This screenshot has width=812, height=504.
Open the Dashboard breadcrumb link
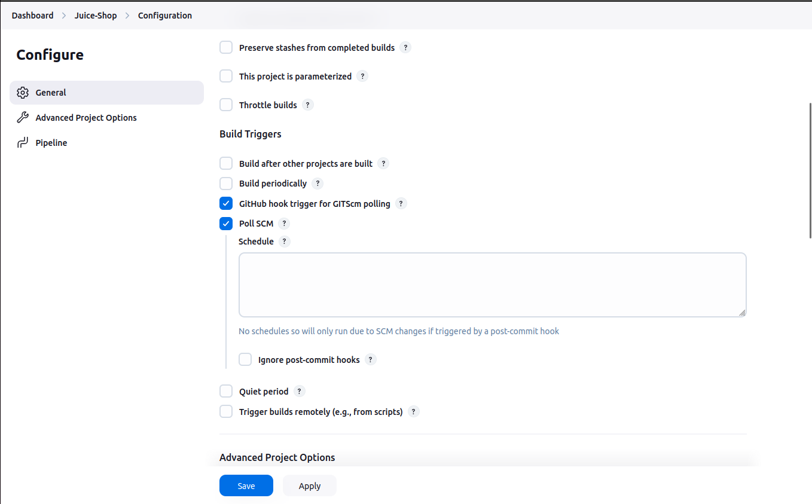coord(32,16)
